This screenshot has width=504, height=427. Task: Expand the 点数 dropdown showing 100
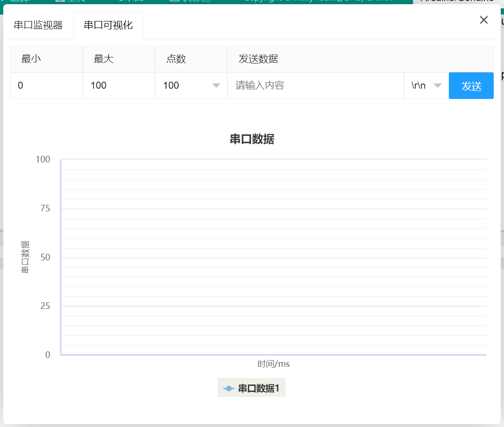point(191,85)
